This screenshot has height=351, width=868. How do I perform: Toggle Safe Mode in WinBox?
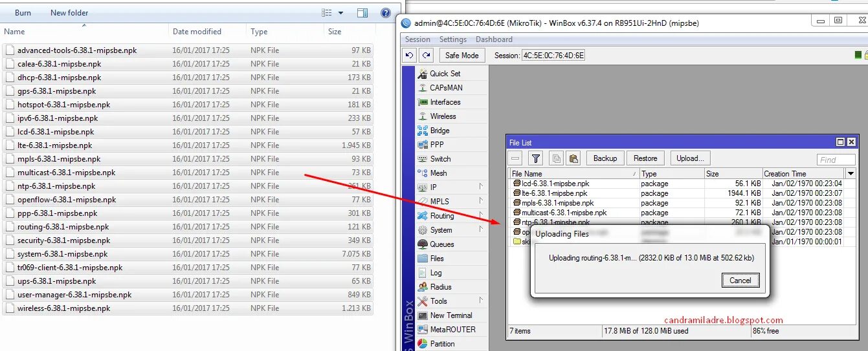point(462,56)
